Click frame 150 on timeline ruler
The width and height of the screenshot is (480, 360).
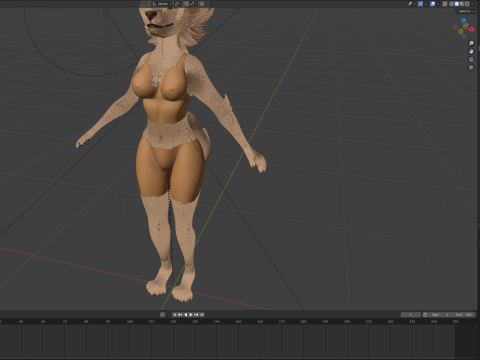pos(238,321)
